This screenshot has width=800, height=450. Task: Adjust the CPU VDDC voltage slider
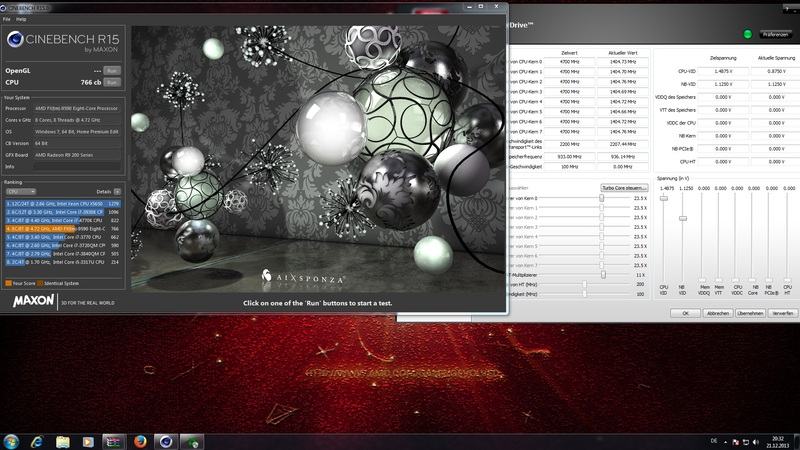click(x=736, y=280)
